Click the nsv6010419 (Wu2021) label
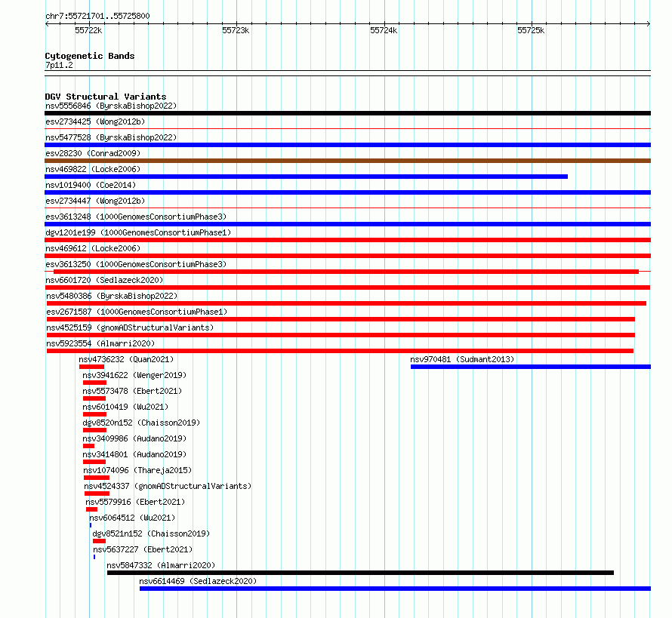The width and height of the screenshot is (672, 618). tap(125, 407)
